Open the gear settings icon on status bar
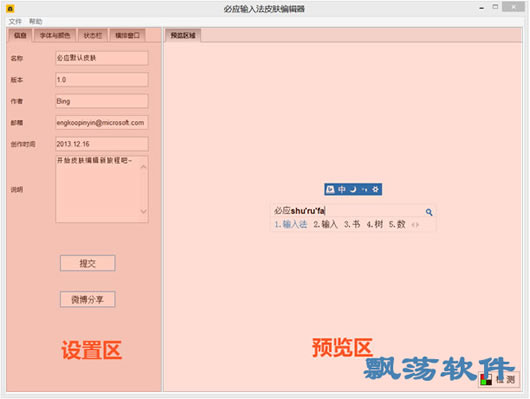The width and height of the screenshot is (530, 399). click(x=375, y=189)
